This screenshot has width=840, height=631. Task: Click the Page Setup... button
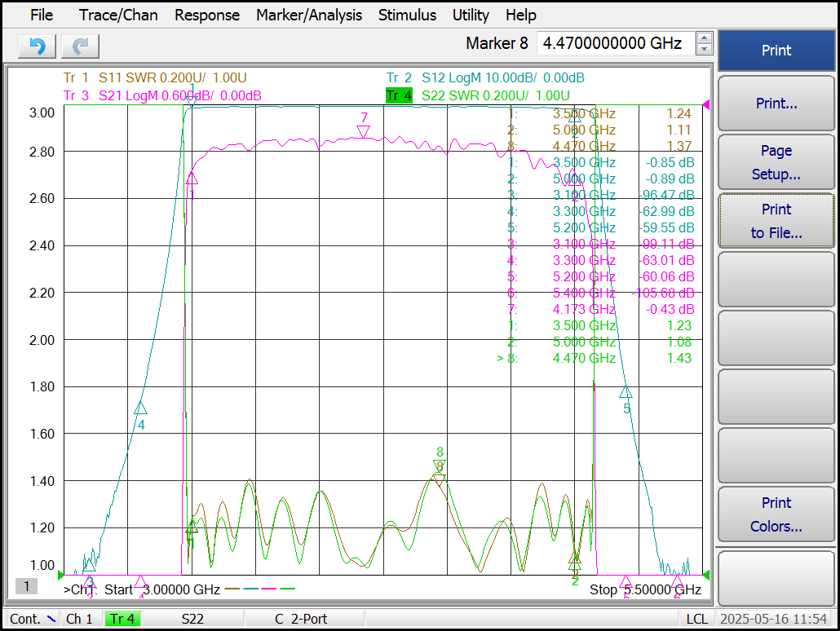pyautogui.click(x=776, y=162)
